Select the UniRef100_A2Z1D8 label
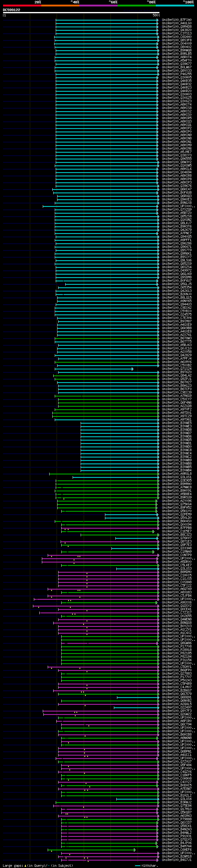The image size is (197, 868). (176, 406)
